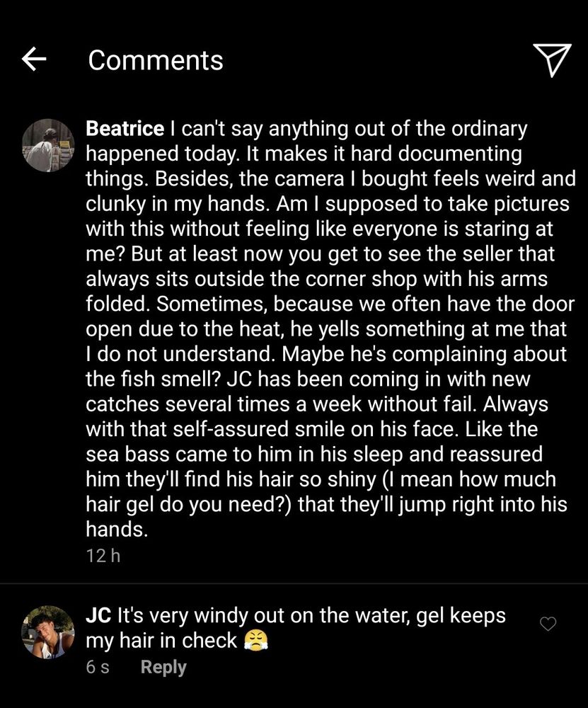588x708 pixels.
Task: Click the 12 h timestamp under the caption
Action: [103, 556]
